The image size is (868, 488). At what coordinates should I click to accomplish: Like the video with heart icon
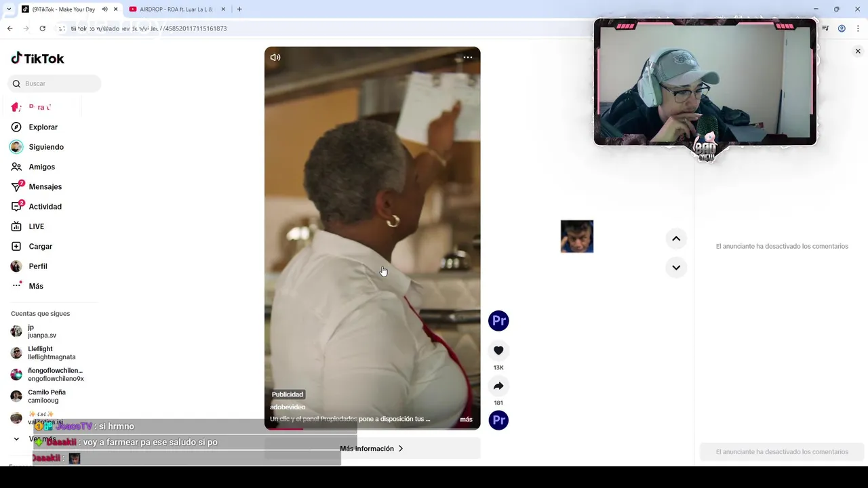pyautogui.click(x=498, y=350)
